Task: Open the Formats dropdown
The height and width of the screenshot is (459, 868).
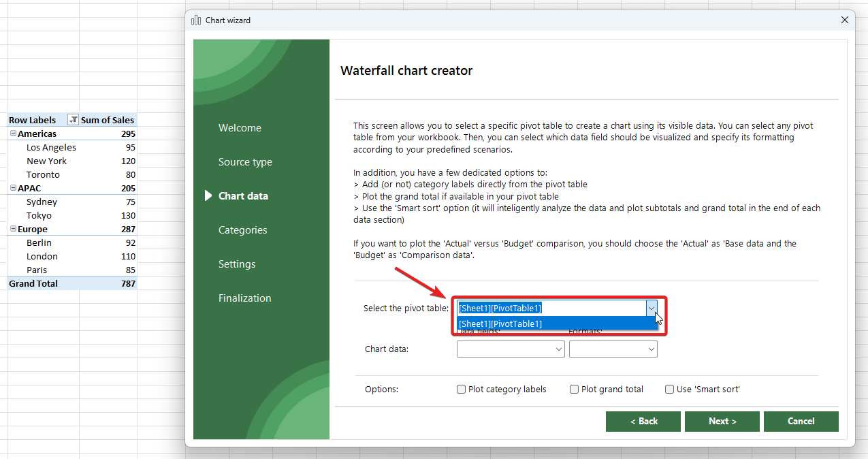Action: [x=613, y=349]
